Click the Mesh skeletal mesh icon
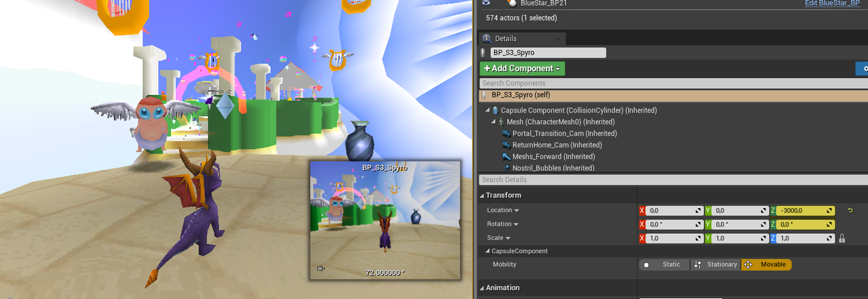 point(502,122)
